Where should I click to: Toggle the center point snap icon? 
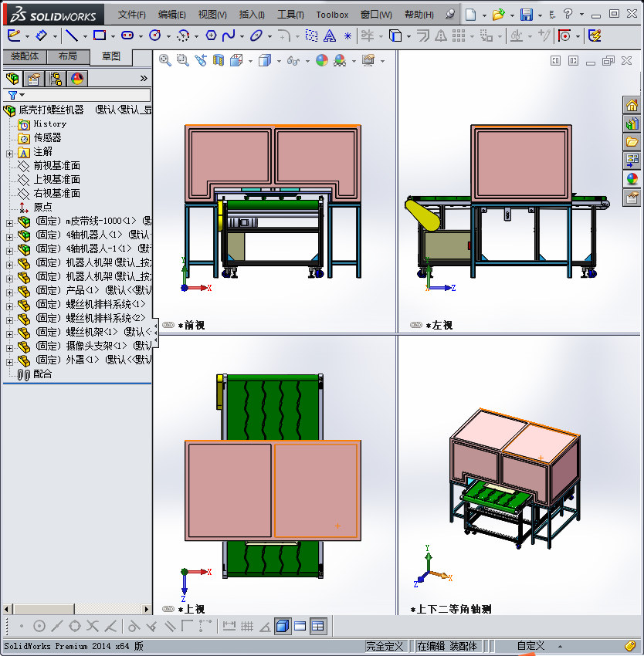(x=39, y=627)
